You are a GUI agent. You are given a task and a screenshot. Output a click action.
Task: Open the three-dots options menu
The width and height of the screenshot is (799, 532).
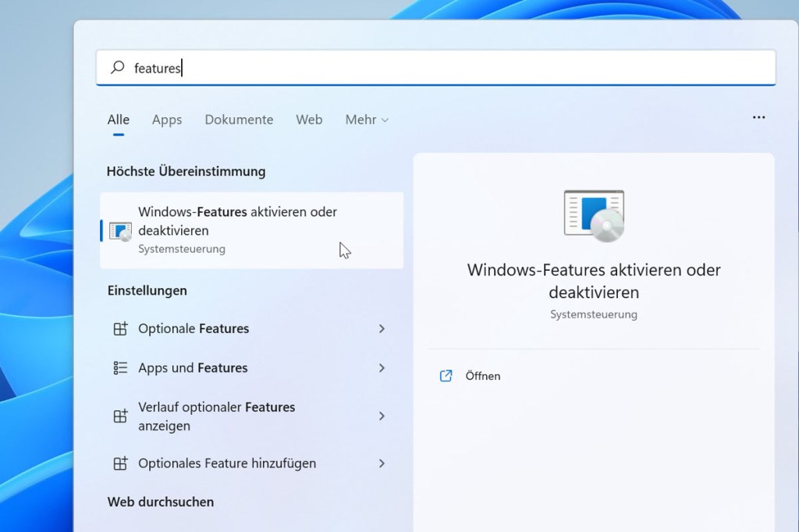click(758, 118)
